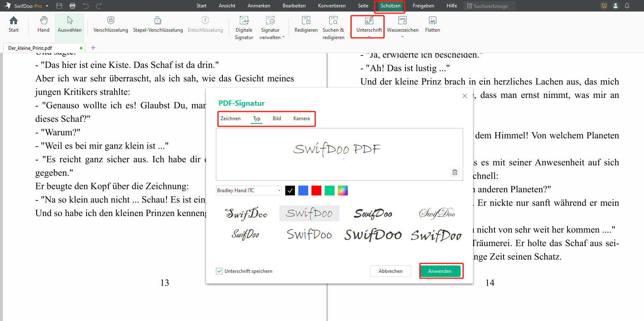Screen dimensions: 644x321
Task: Switch to the Typ signature tab
Action: pos(257,119)
